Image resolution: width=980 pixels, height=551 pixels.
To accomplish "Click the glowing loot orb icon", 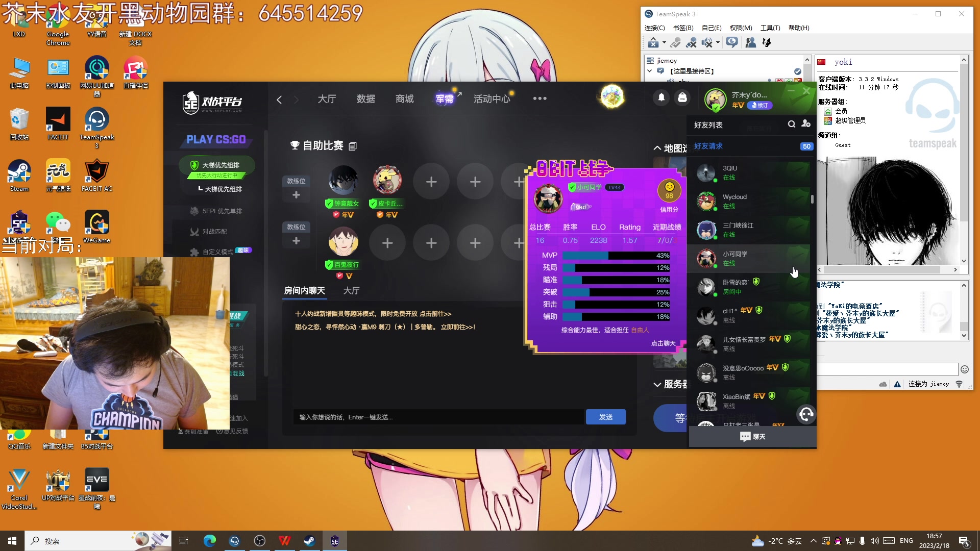I will coord(612,96).
